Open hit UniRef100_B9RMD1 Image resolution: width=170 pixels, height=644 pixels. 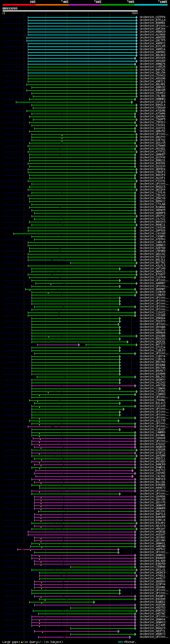[152, 23]
